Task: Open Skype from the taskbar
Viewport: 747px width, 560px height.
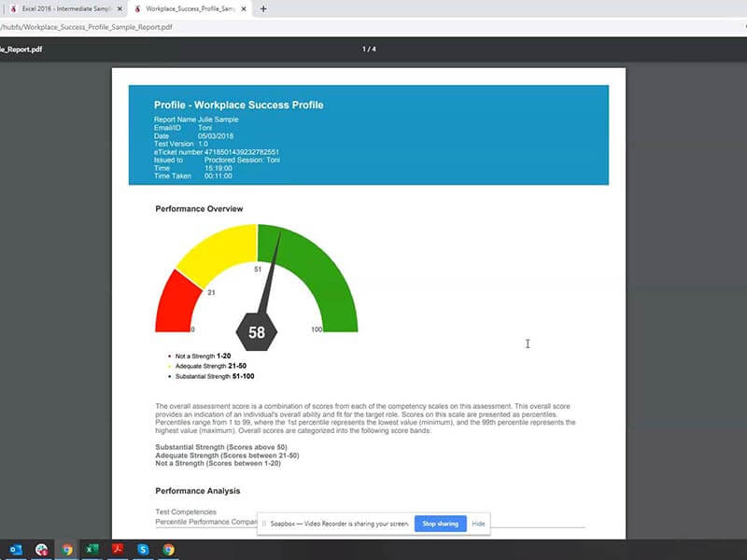Action: pyautogui.click(x=144, y=549)
